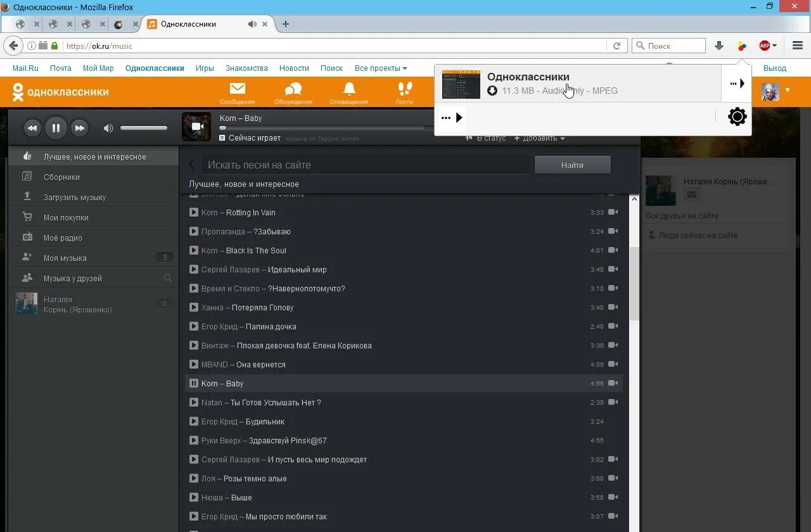Image resolution: width=811 pixels, height=532 pixels.
Task: Play Korn – Black Is The Soul
Action: click(x=194, y=250)
